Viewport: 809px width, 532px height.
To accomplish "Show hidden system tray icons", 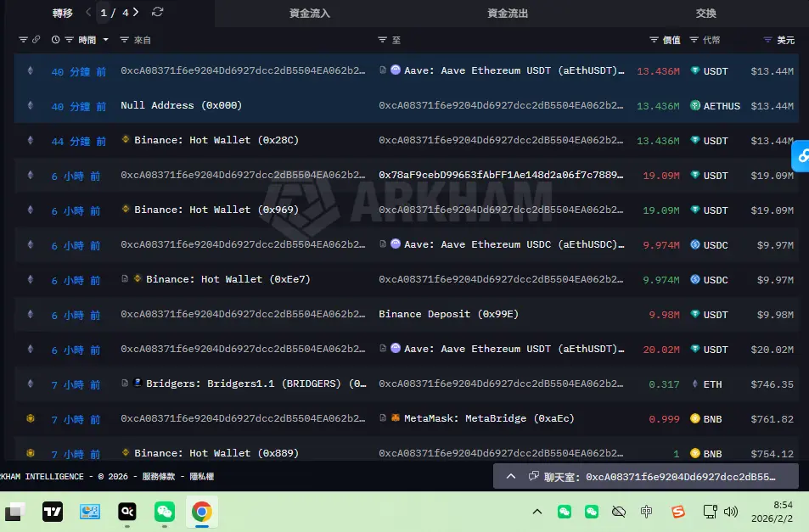I will [x=537, y=512].
